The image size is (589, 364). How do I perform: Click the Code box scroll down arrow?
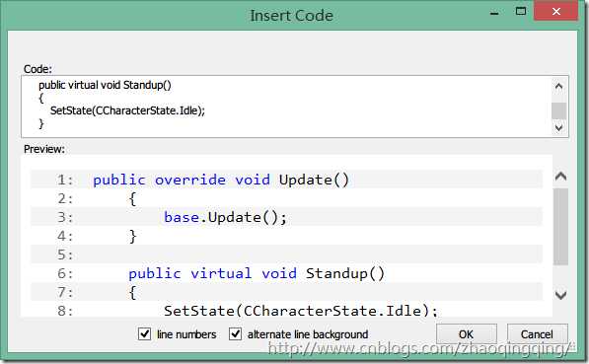[x=558, y=127]
